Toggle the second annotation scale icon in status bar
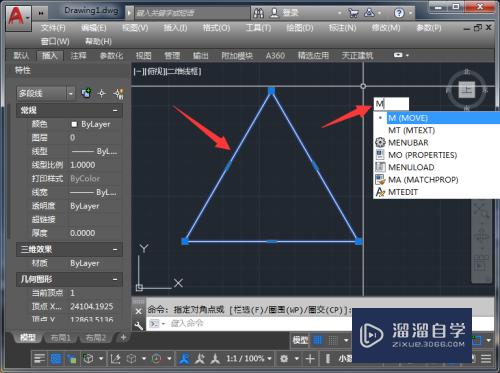 tap(200, 359)
